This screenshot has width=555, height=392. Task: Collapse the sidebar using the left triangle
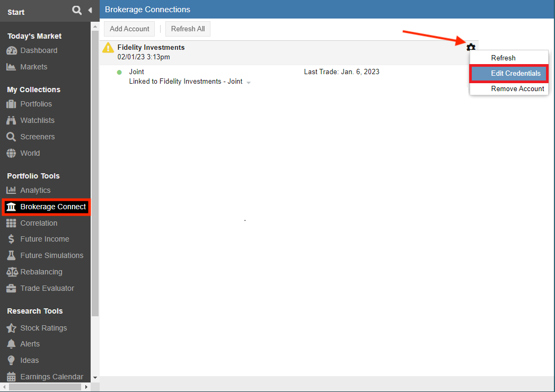point(90,10)
